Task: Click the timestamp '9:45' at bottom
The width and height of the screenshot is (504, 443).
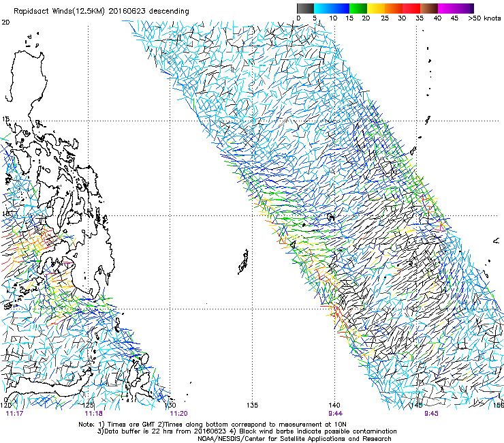Action: [431, 414]
